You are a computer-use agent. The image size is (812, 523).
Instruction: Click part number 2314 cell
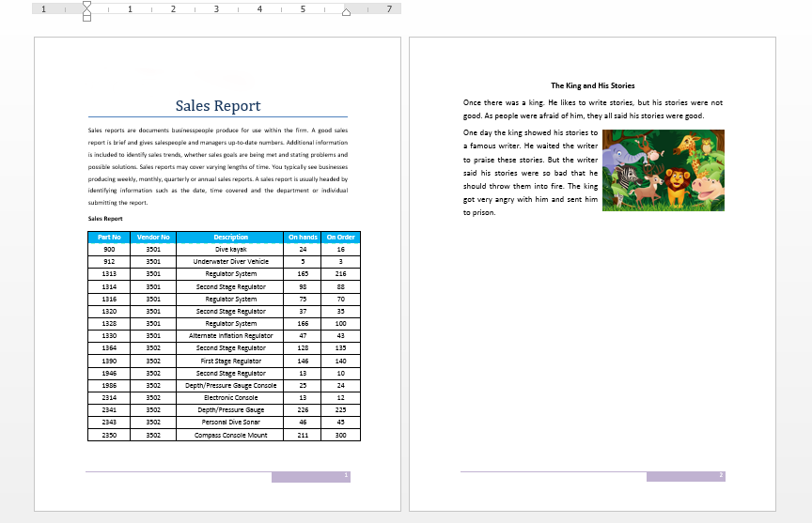coord(109,398)
